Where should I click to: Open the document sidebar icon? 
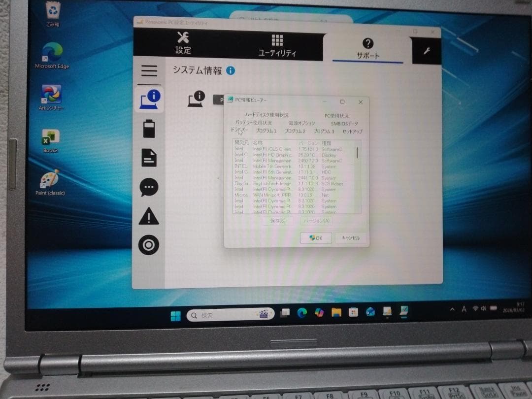click(149, 158)
